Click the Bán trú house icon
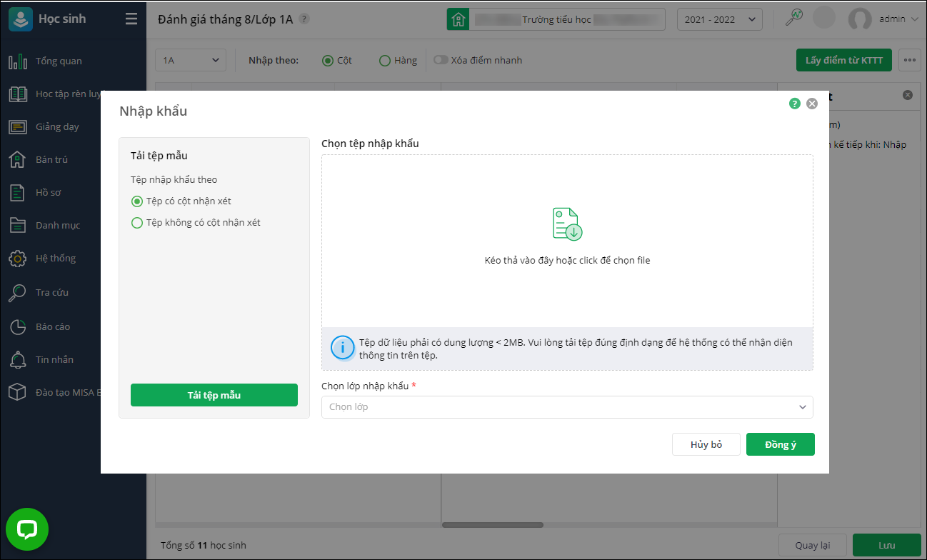The width and height of the screenshot is (927, 560). click(x=18, y=159)
